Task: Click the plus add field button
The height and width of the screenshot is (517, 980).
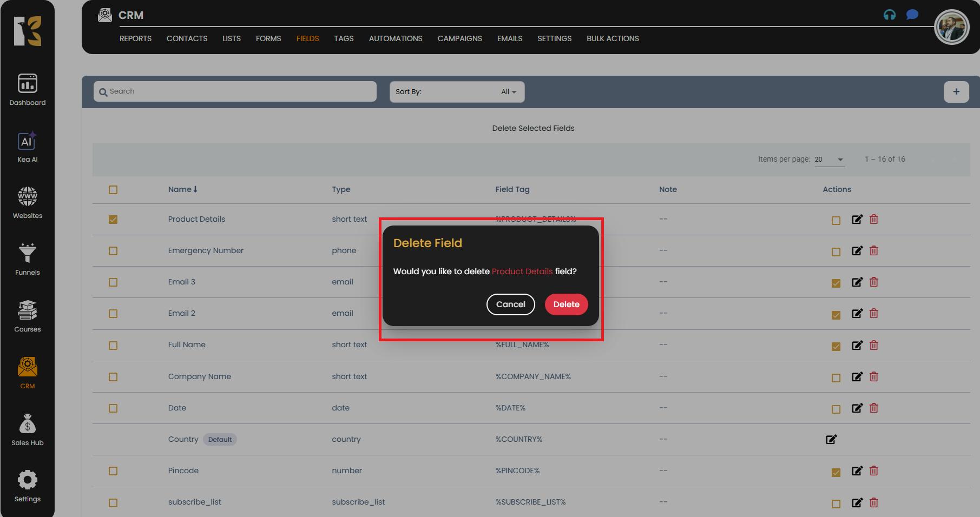Action: pos(956,91)
